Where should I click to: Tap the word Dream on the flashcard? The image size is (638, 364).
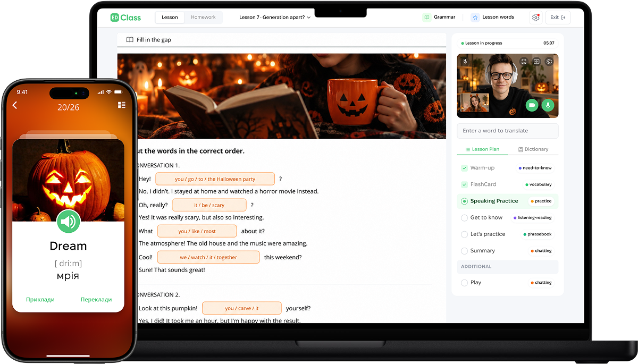click(x=68, y=246)
